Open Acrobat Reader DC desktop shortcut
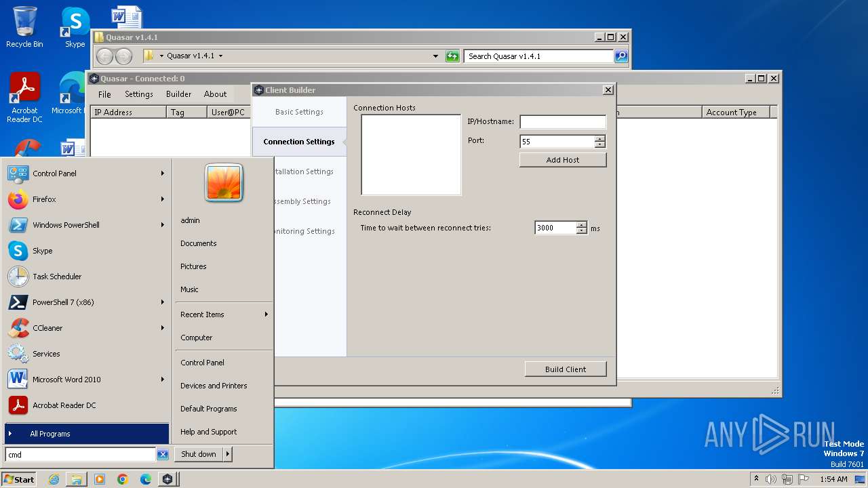 tap(24, 98)
